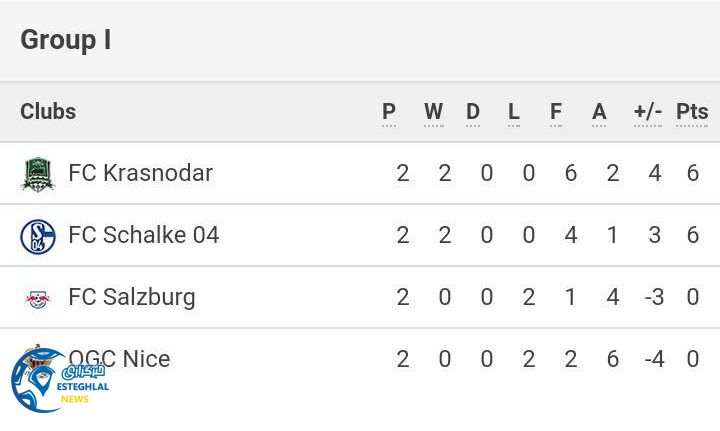Viewport: 720px width, 431px height.
Task: Click the Group I heading
Action: tap(66, 40)
